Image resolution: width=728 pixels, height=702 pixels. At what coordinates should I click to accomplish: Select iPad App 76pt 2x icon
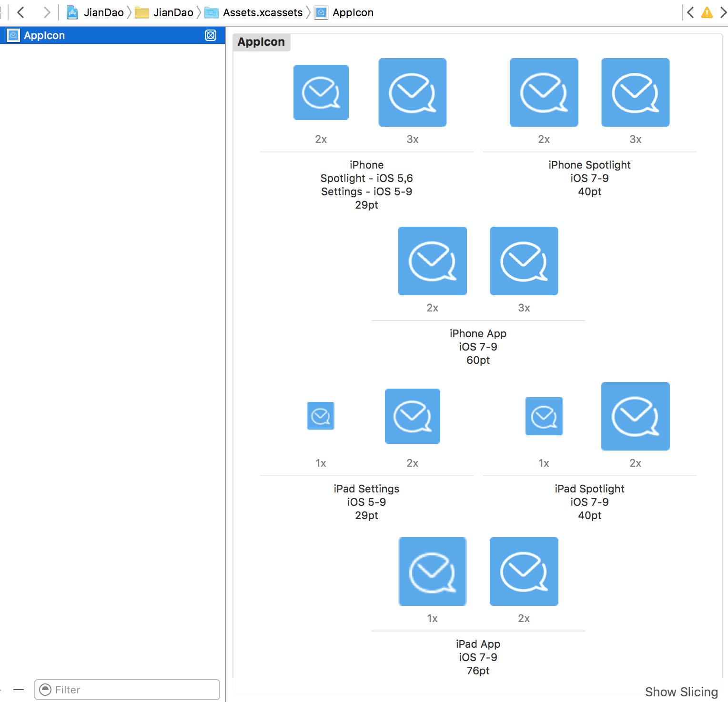click(524, 572)
